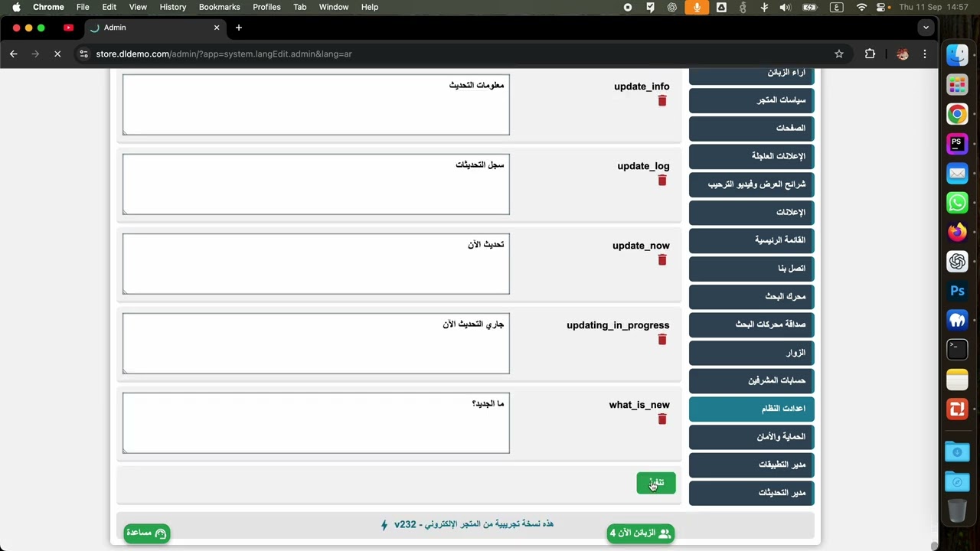Edit the update_log translation text area
The image size is (980, 551).
pyautogui.click(x=316, y=184)
